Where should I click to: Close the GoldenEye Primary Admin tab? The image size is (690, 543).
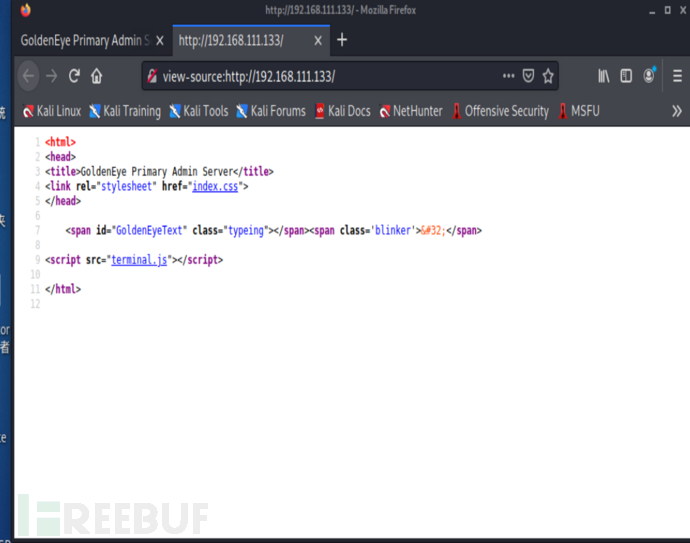tap(160, 40)
